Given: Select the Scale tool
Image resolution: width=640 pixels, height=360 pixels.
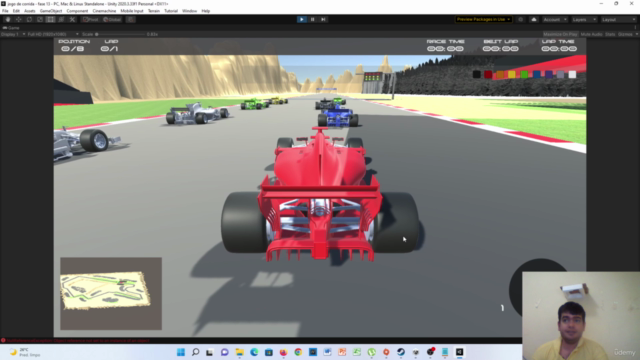Looking at the screenshot, I should [40, 19].
